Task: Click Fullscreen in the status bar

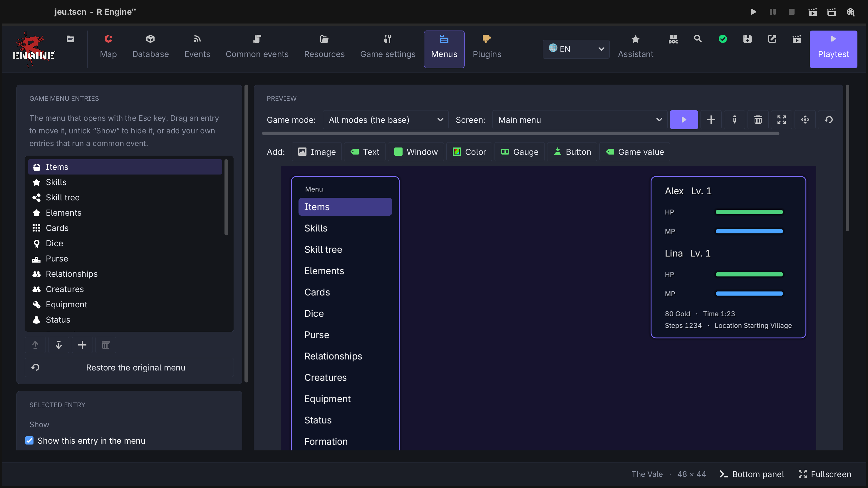Action: (825, 474)
